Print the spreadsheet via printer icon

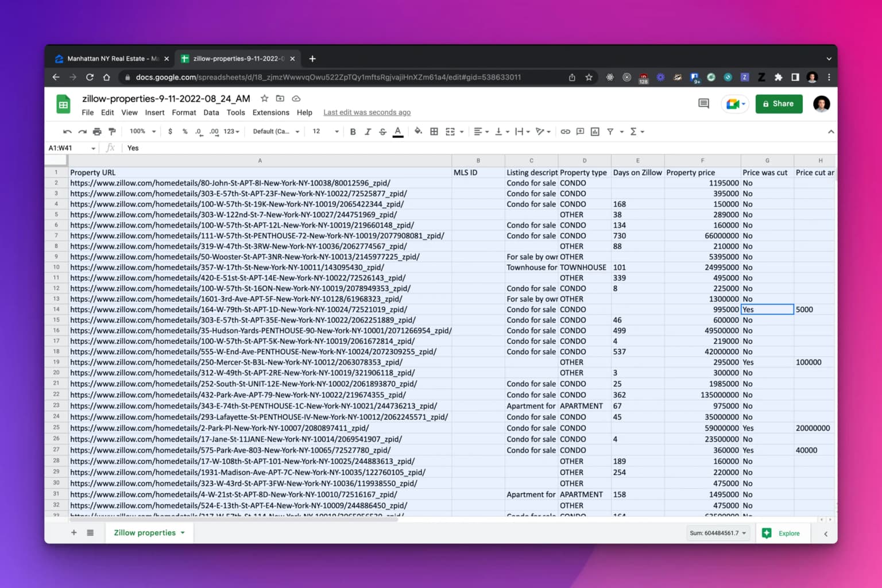(97, 131)
